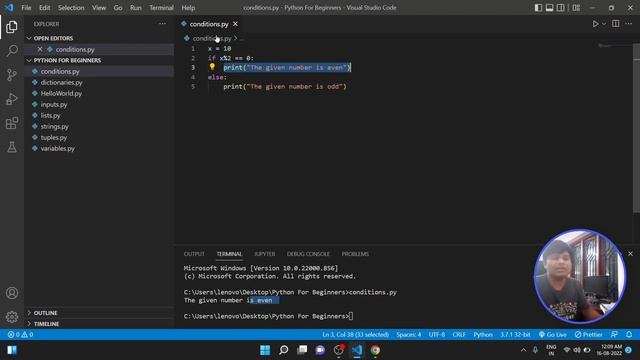The image size is (640, 360).
Task: Open the Manage gear icon
Action: pos(12,317)
